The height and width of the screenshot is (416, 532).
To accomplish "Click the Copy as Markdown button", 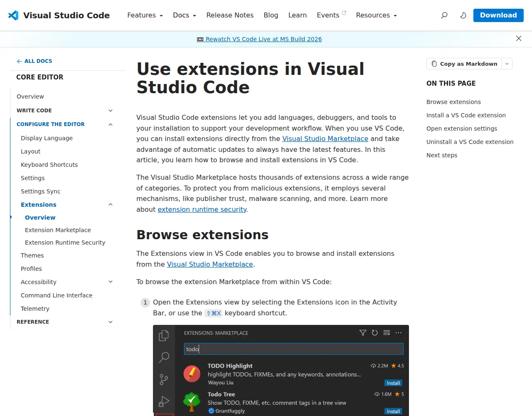I will (x=464, y=64).
